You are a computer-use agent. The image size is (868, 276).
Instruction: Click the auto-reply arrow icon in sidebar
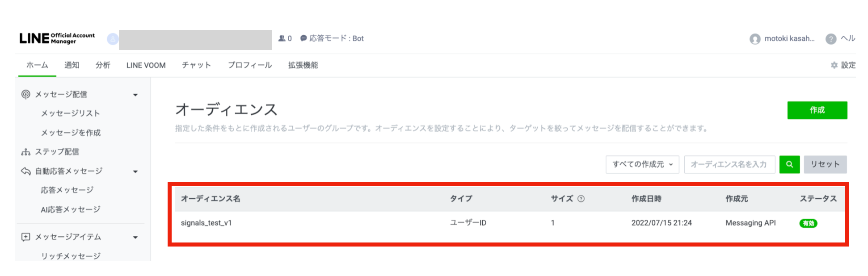(26, 171)
